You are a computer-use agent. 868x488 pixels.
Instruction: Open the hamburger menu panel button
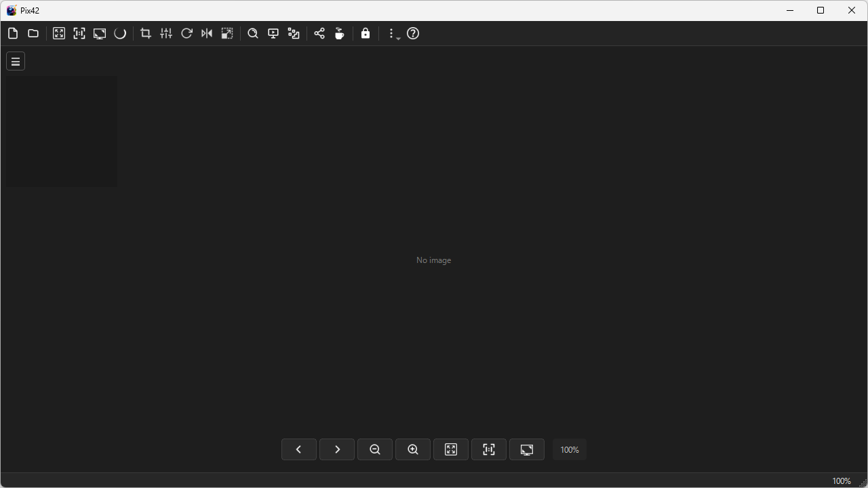(16, 62)
